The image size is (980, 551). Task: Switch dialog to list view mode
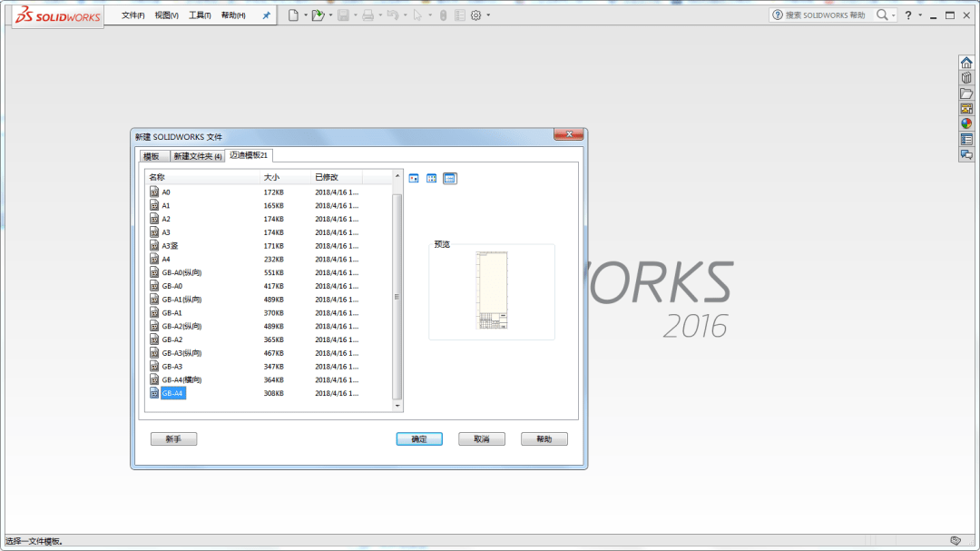coord(431,178)
